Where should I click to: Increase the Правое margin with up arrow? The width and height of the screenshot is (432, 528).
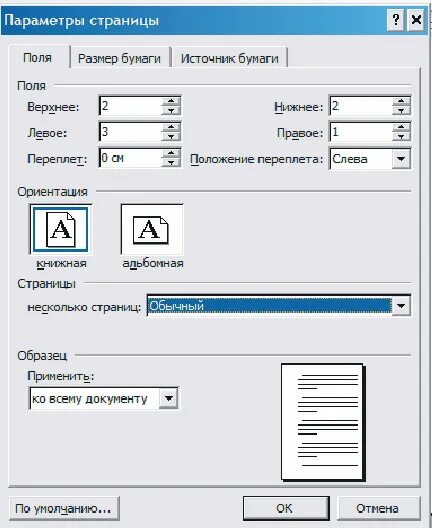pyautogui.click(x=401, y=127)
